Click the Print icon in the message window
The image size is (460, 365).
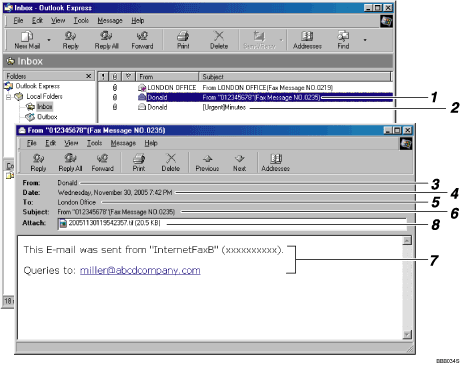pyautogui.click(x=139, y=163)
